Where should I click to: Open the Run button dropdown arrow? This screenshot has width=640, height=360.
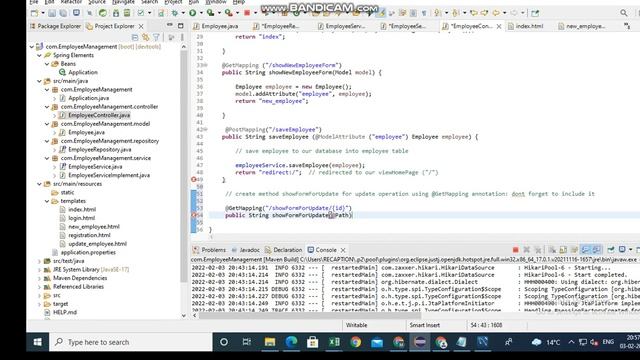[x=201, y=13]
